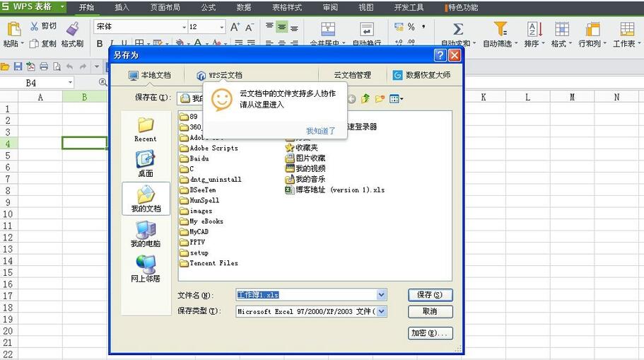Go to 网上邻居 in dialog sidebar
Screen dimensions: 644x360
(x=146, y=269)
